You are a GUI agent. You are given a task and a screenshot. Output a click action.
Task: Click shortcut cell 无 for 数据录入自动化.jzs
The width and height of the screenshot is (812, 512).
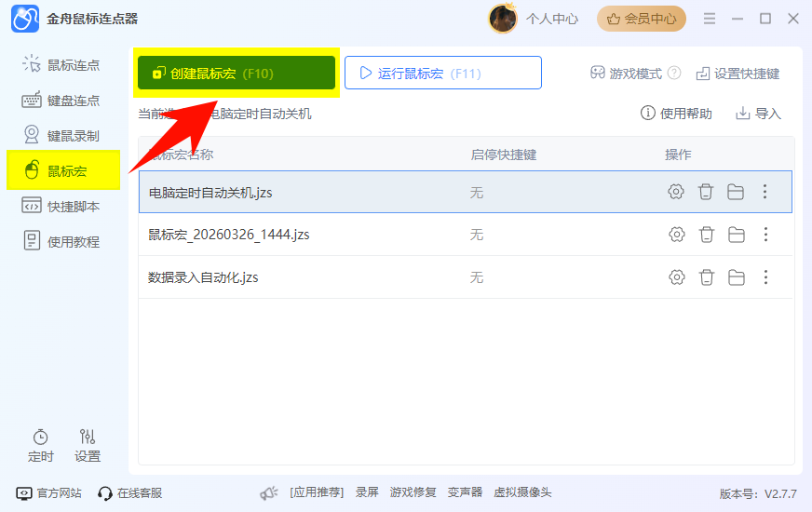tap(477, 277)
